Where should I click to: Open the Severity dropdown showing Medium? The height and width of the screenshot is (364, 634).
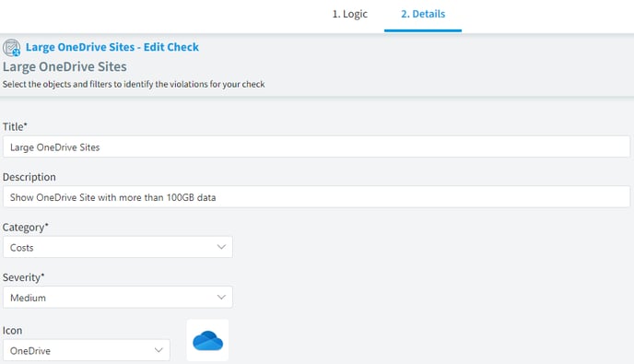pos(118,298)
